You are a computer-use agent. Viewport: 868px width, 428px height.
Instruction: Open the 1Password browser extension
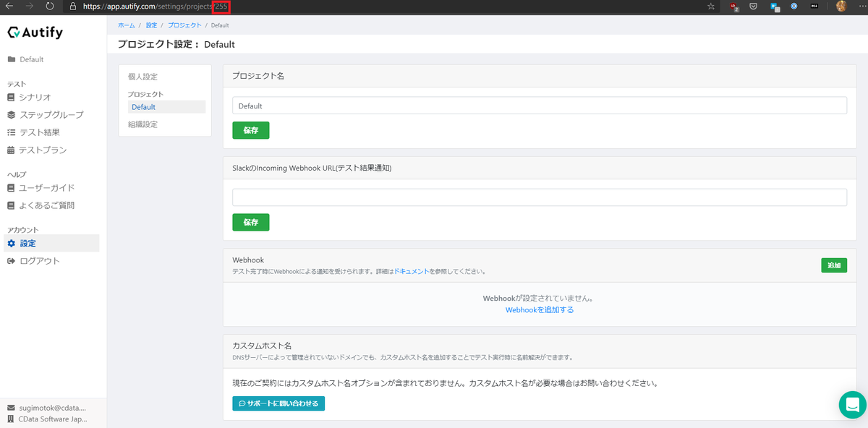[x=793, y=6]
